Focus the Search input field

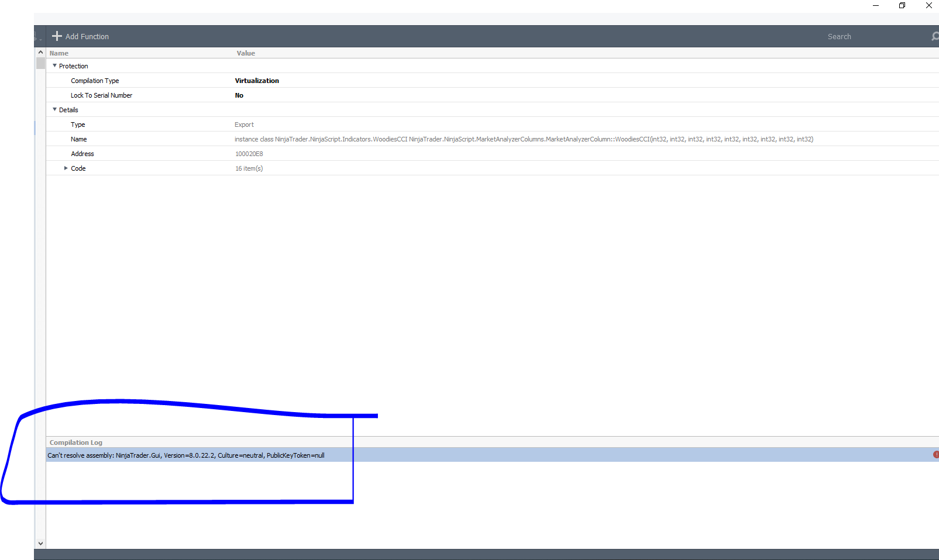click(x=866, y=36)
